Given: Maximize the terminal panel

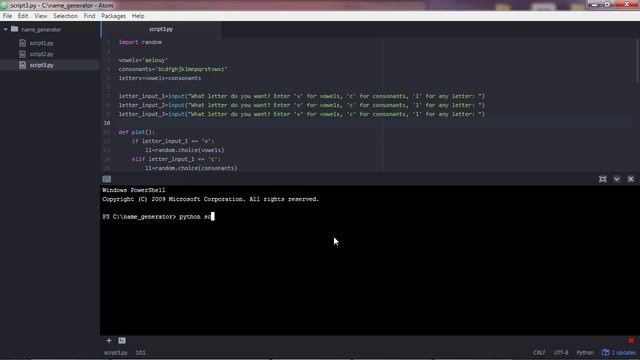Looking at the screenshot, I should pyautogui.click(x=602, y=179).
